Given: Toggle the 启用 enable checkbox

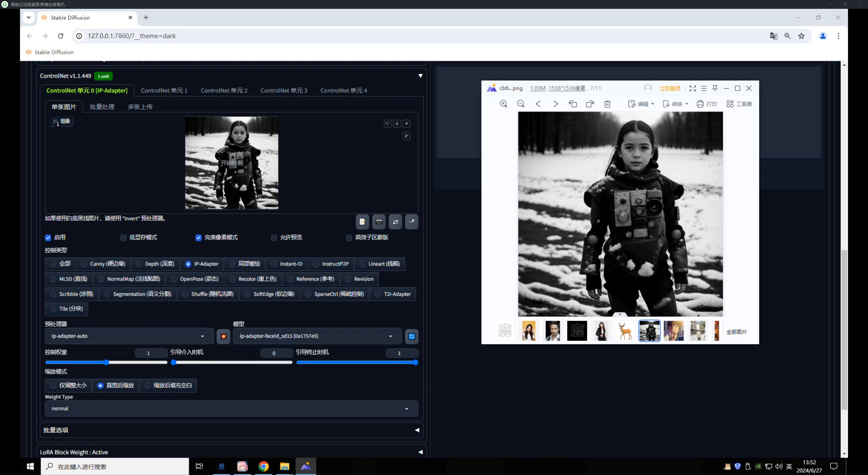Looking at the screenshot, I should tap(48, 237).
